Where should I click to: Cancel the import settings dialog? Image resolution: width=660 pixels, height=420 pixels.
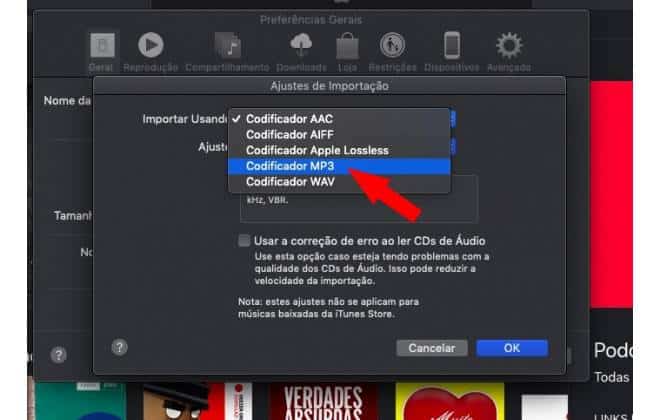coord(432,348)
